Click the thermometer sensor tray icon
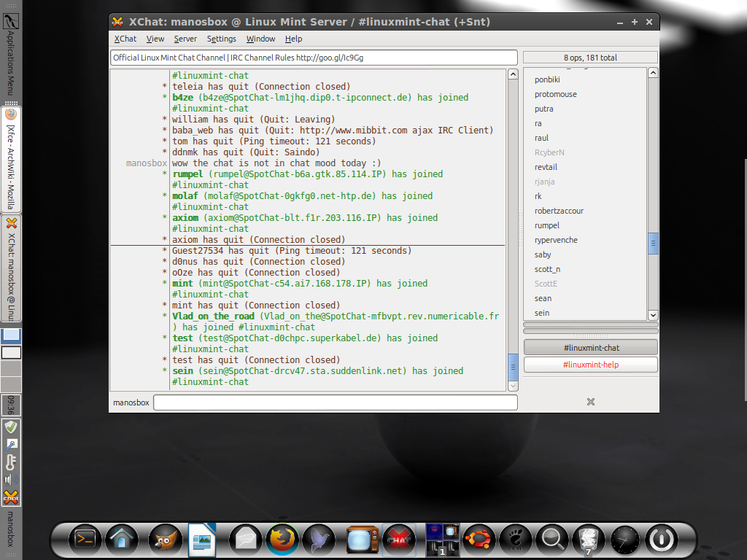The image size is (747, 560). 10,462
